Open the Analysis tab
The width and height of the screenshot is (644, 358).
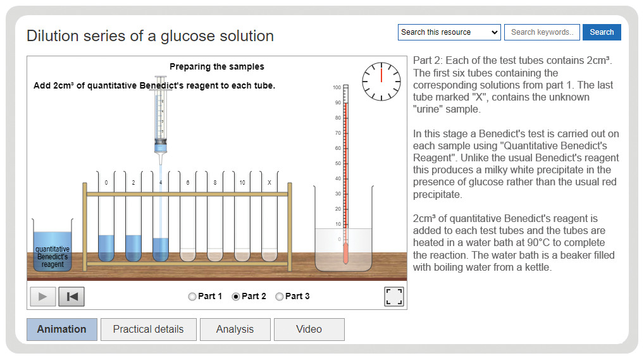click(x=235, y=330)
